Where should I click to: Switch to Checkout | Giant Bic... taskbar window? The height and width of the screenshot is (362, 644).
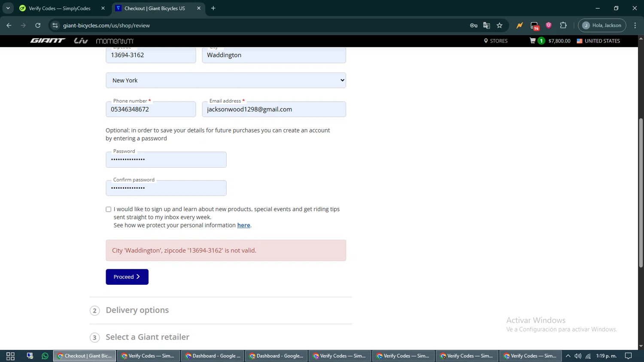(85, 356)
